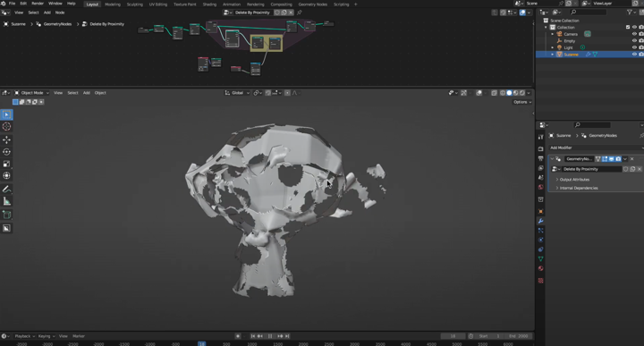This screenshot has width=644, height=346.
Task: Toggle viewport visibility of Empty
Action: (634, 40)
